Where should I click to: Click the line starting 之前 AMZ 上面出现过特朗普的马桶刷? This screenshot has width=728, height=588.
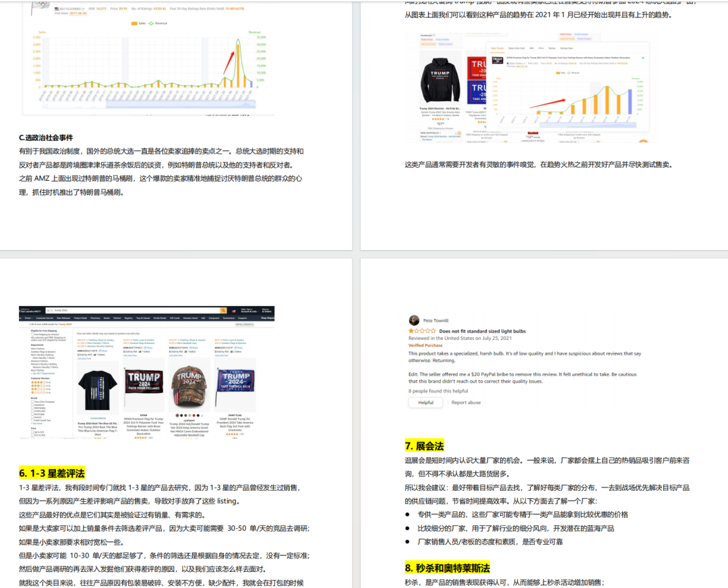coord(160,178)
